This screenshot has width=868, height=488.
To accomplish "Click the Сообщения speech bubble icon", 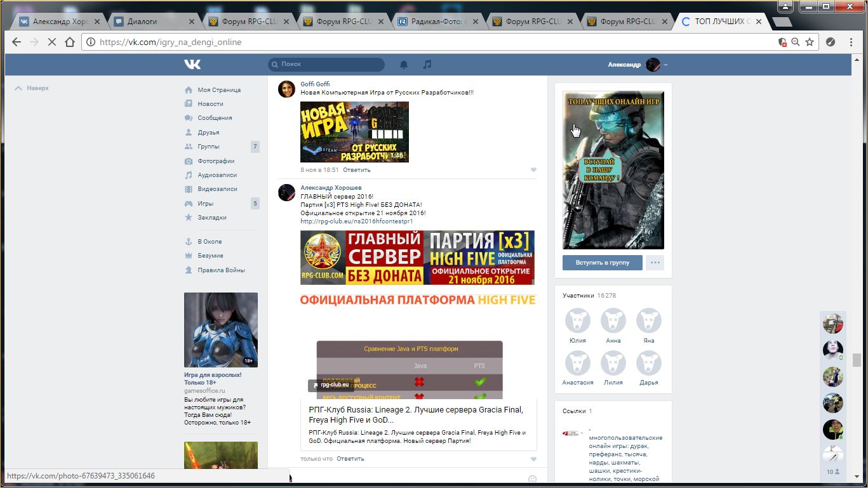I will tap(189, 118).
